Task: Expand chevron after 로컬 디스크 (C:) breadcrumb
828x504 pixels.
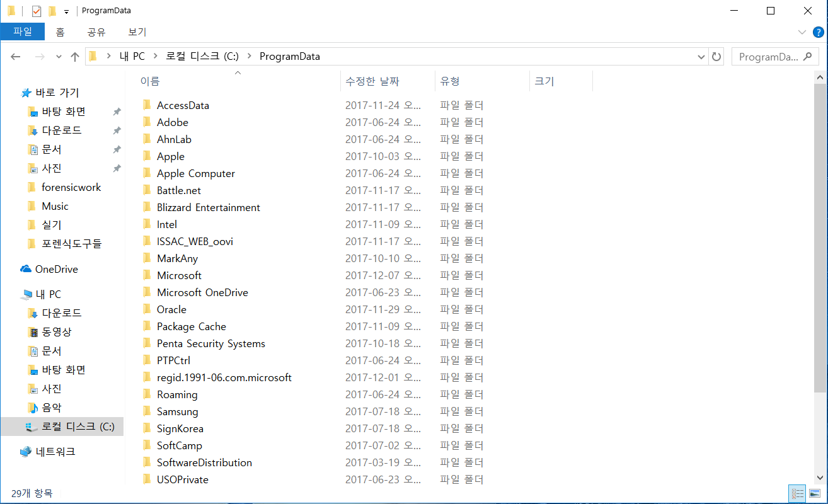Action: click(250, 56)
